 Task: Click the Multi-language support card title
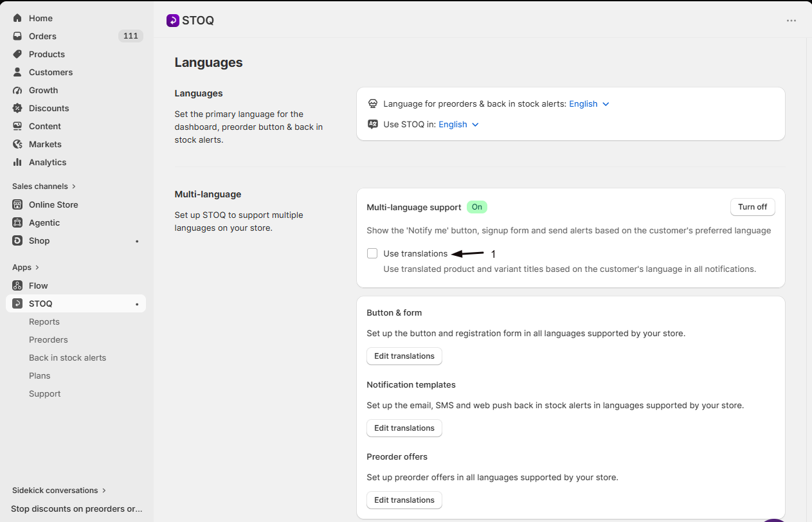coord(414,207)
